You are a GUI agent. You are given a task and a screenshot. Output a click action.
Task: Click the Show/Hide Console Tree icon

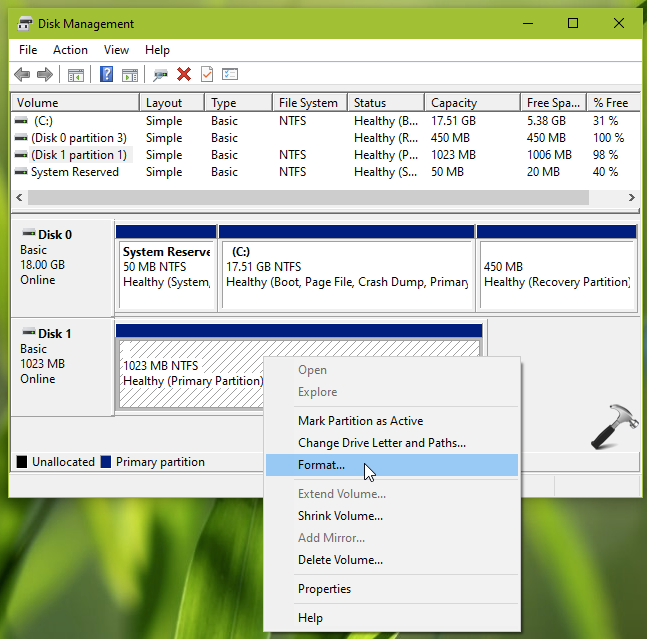[x=75, y=75]
